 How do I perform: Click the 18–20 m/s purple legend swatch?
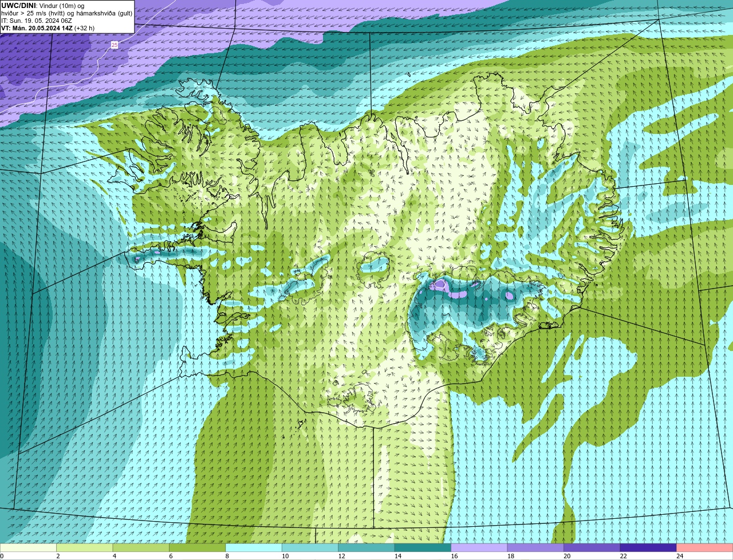click(535, 547)
